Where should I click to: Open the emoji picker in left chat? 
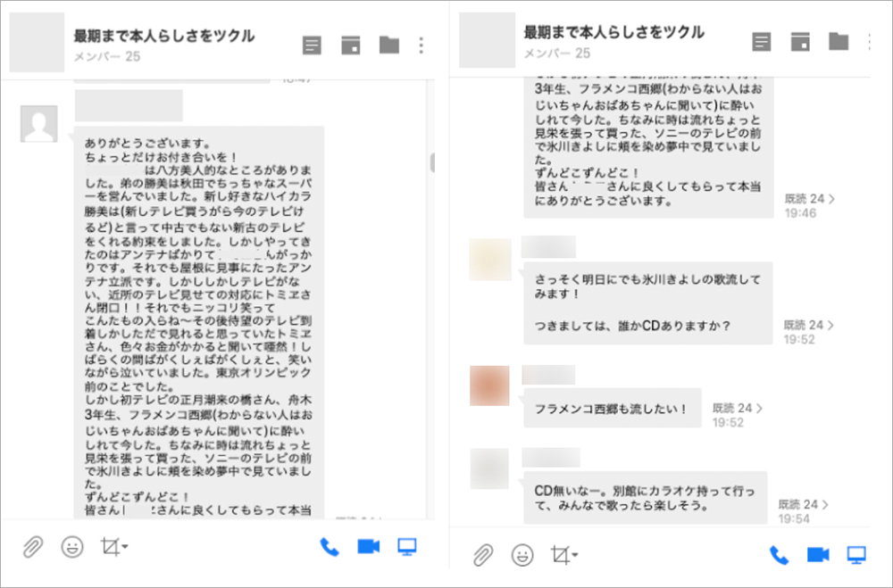(72, 547)
